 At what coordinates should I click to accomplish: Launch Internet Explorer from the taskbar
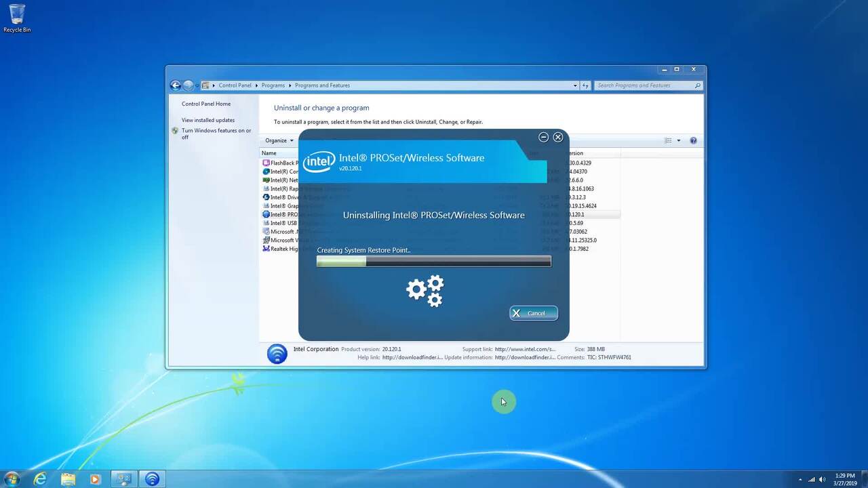(40, 479)
